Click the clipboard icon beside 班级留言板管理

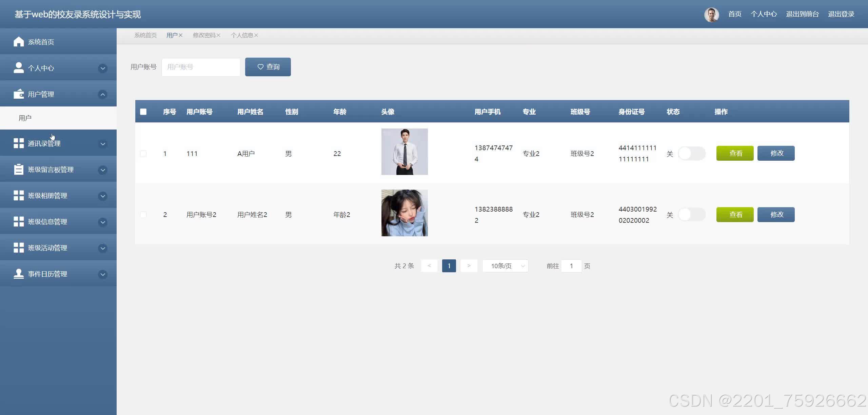19,170
